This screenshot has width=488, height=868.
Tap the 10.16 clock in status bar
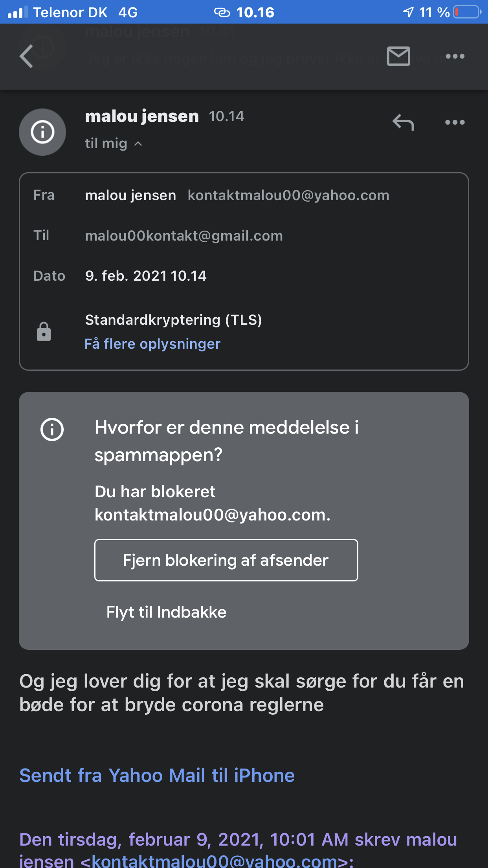[x=255, y=12]
